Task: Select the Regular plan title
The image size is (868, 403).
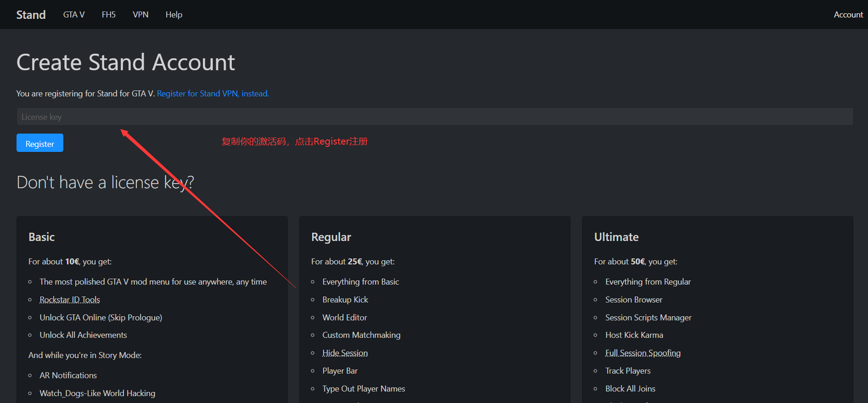Action: pos(331,237)
